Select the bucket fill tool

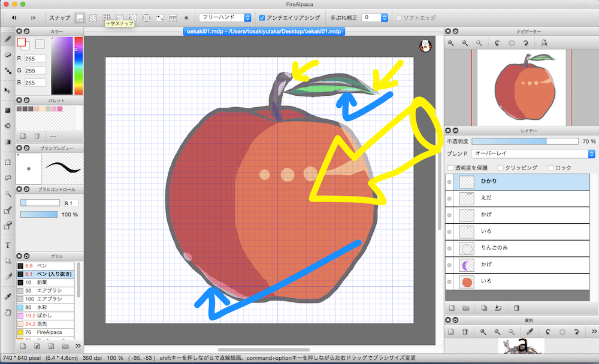[x=8, y=126]
